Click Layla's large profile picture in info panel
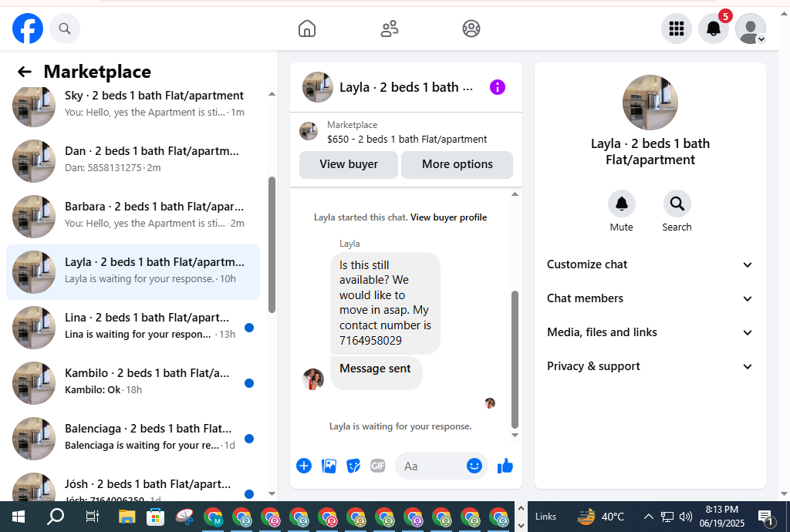Viewport: 790px width, 532px height. 650,103
